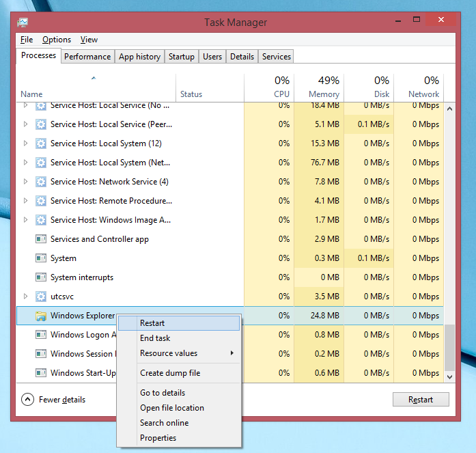This screenshot has width=476, height=453.
Task: Click the Service Host: Windows Image A... gear icon
Action: (x=41, y=220)
